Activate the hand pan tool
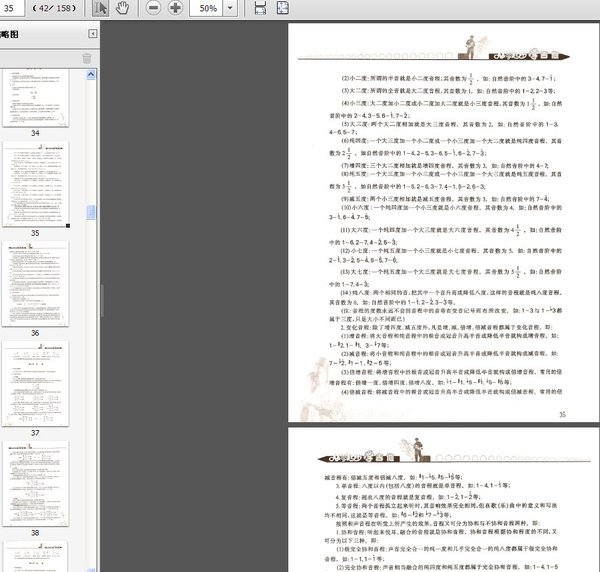600x572 pixels. pos(123,8)
